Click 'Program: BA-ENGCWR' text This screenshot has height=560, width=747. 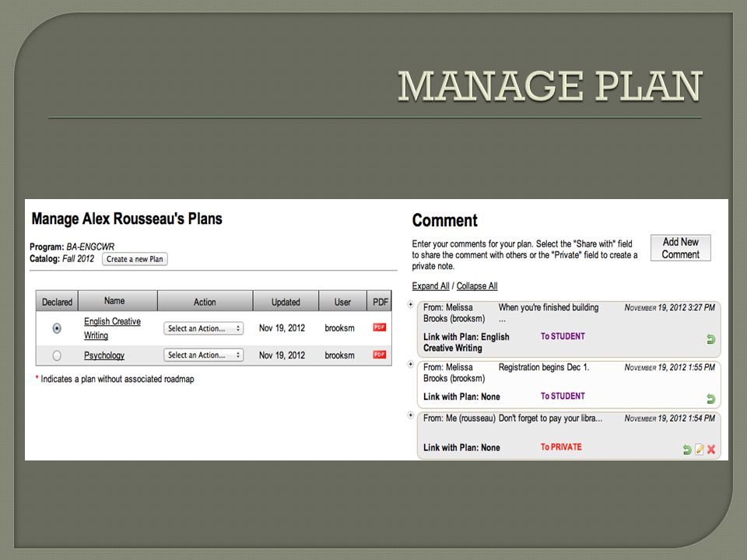coord(72,247)
